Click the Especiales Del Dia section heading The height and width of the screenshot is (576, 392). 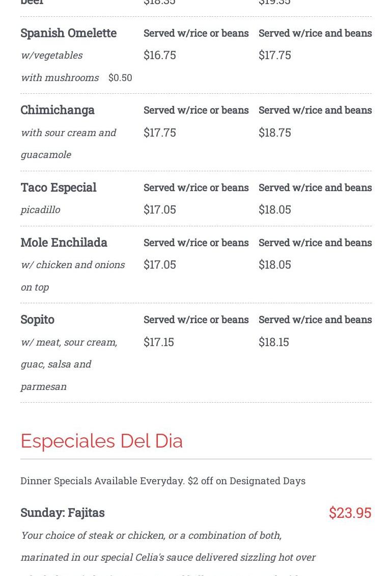tap(101, 441)
